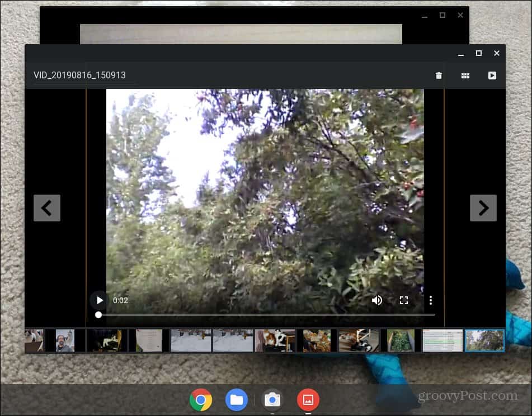The image size is (532, 416).
Task: Go to the previous item with left arrow
Action: click(x=47, y=208)
